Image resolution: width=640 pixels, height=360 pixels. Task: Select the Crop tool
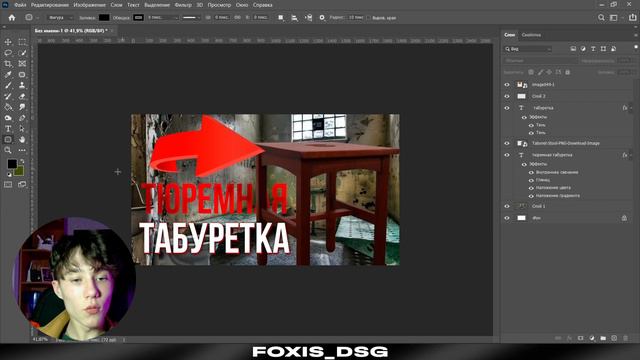8,64
